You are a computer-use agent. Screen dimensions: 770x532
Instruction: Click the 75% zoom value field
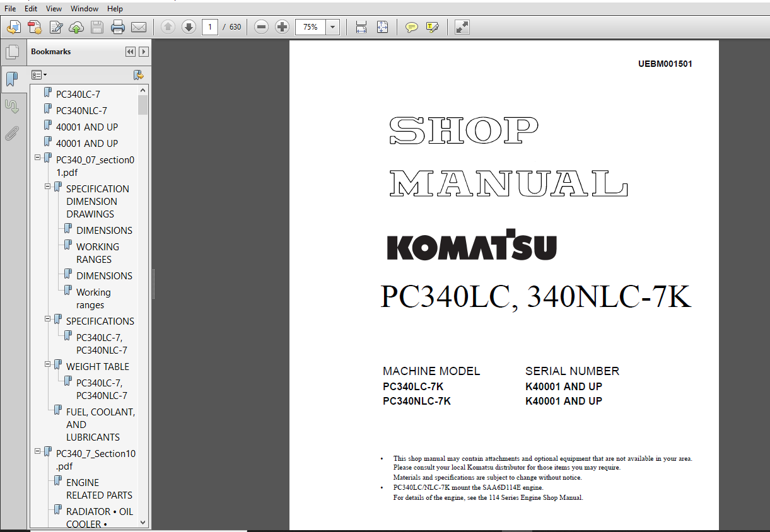[x=310, y=27]
